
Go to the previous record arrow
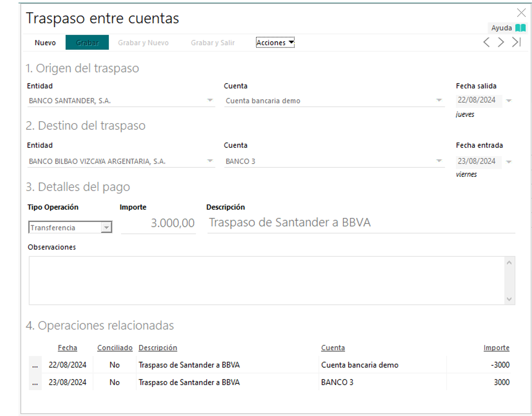tap(487, 42)
